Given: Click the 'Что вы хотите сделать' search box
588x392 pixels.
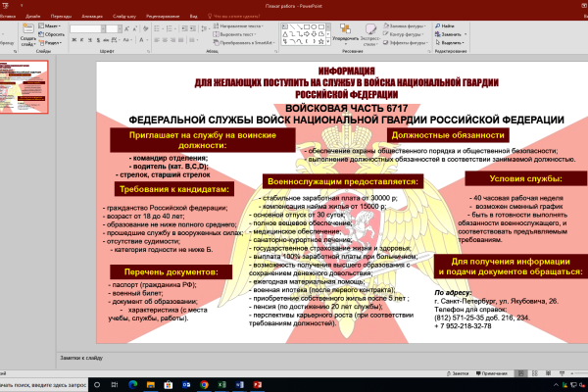Looking at the screenshot, I should [234, 16].
